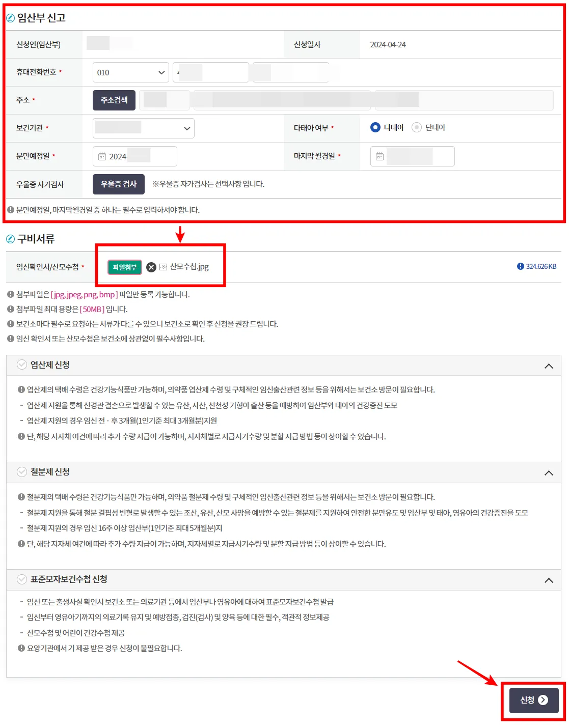The height and width of the screenshot is (728, 569).
Task: Click the image icon next to 산모수첩.jpg filename
Action: click(x=164, y=267)
